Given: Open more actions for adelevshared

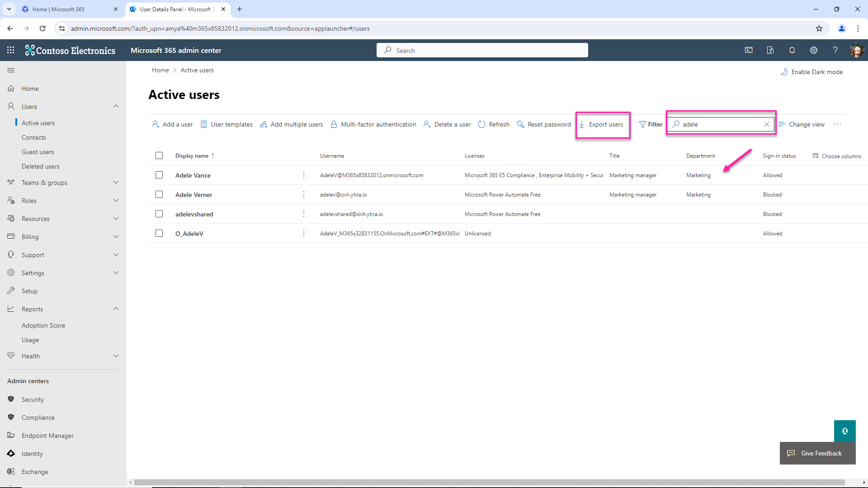Looking at the screenshot, I should (304, 214).
